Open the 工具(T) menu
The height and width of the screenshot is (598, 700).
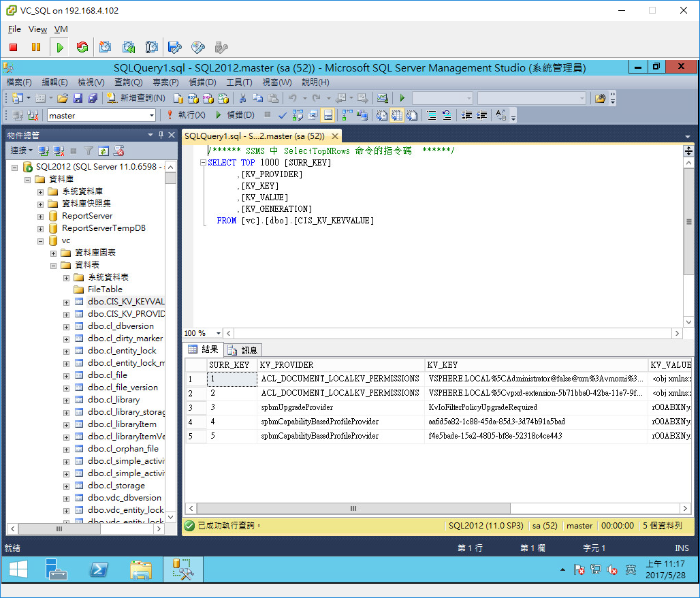[x=239, y=82]
